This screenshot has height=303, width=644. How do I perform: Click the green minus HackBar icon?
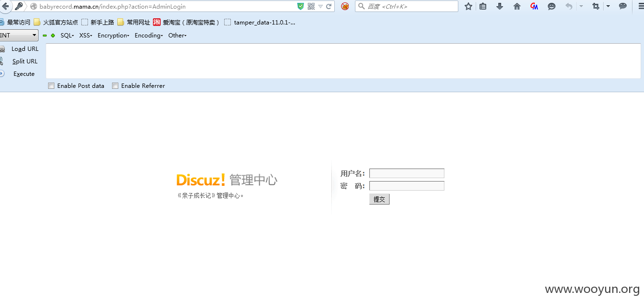[45, 36]
